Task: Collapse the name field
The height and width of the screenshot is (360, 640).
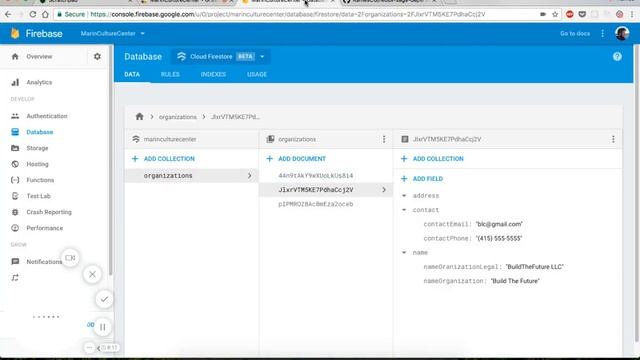Action: tap(404, 252)
